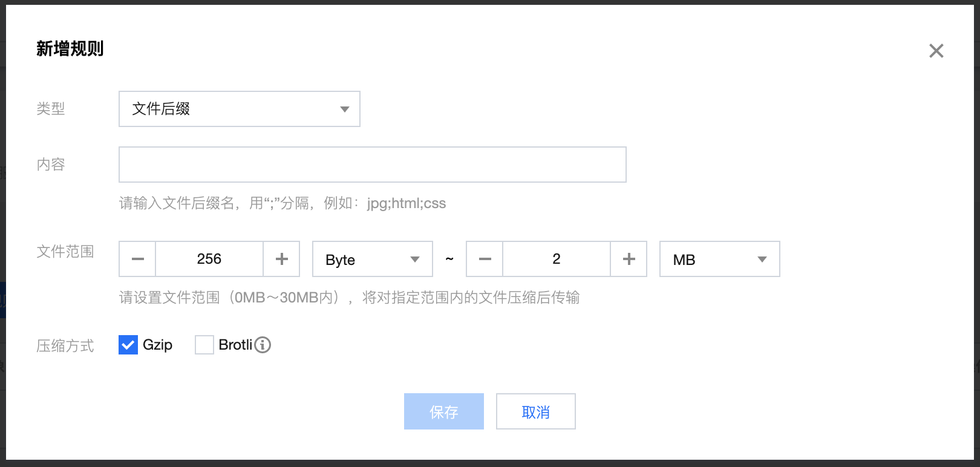Click the maximum size number field showing 2
980x467 pixels.
point(557,259)
